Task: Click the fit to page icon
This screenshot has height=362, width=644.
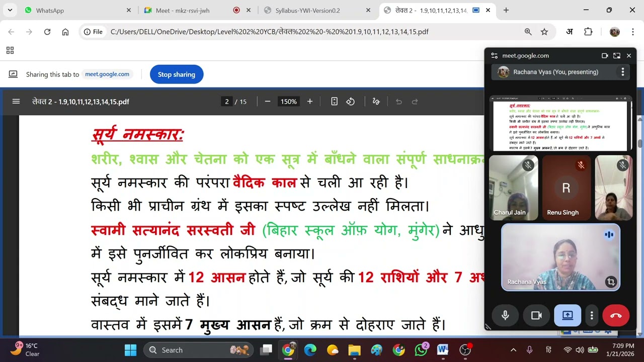Action: [x=334, y=102]
